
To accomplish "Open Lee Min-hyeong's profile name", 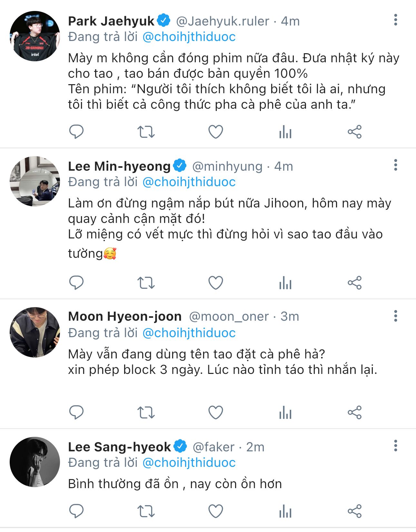I will (119, 166).
